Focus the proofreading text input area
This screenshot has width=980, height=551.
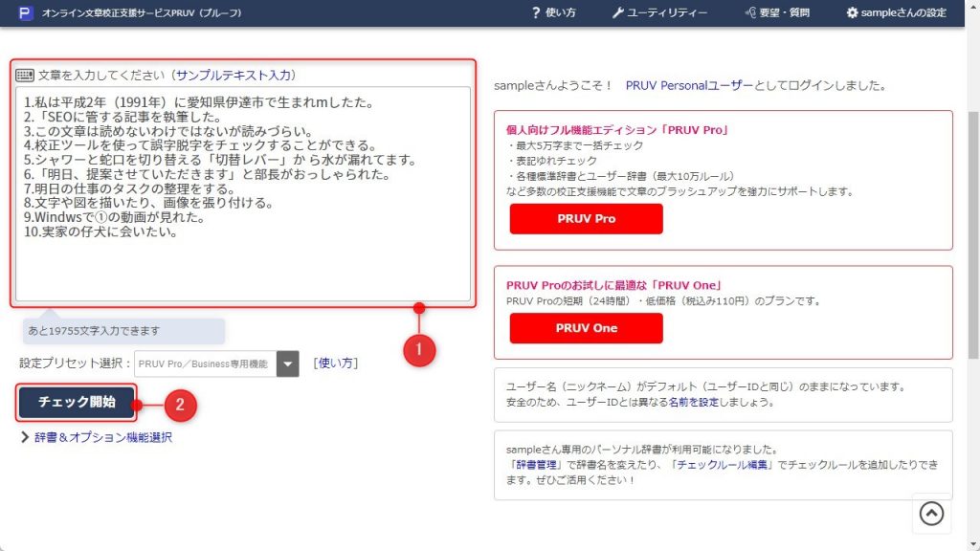[242, 193]
